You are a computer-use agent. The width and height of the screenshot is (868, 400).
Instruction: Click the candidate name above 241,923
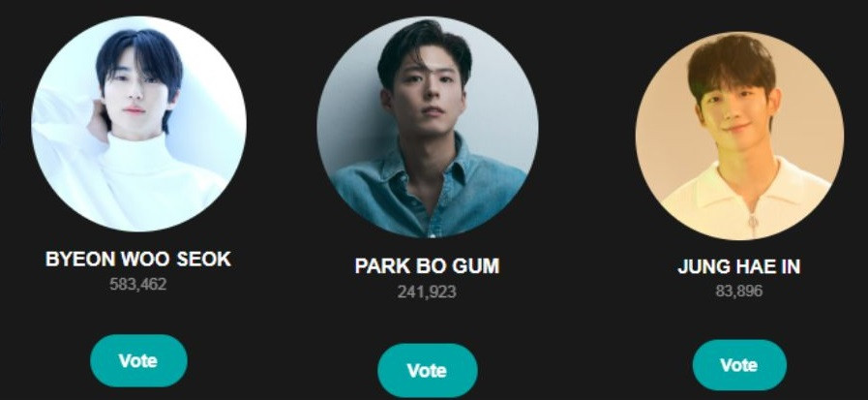(427, 266)
